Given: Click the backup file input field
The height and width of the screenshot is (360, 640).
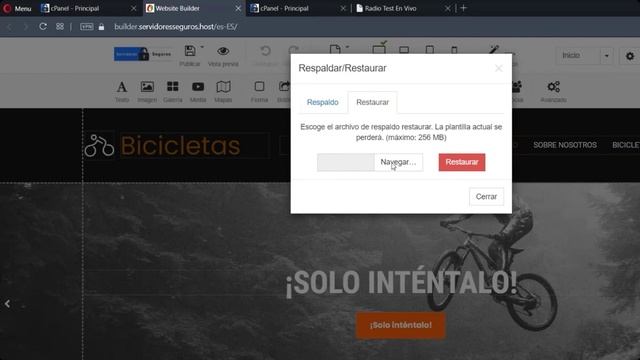Looking at the screenshot, I should [346, 162].
